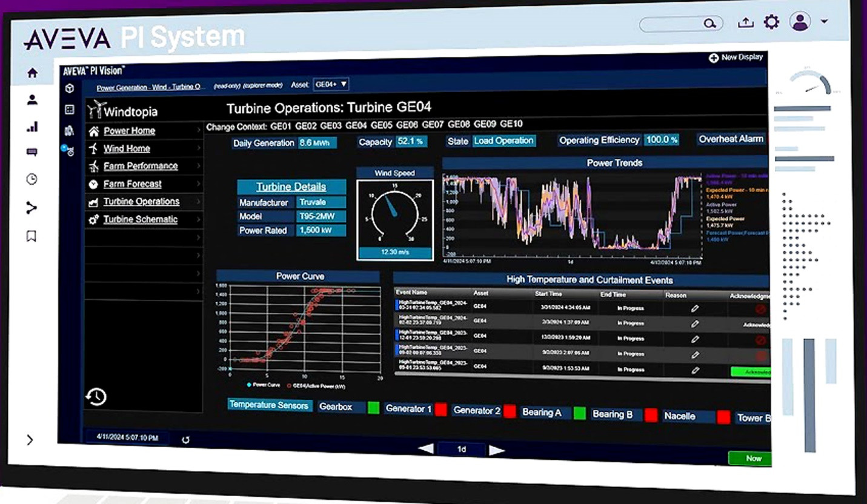Expand the chevron on the Farm Forecast row
The height and width of the screenshot is (504, 867).
[198, 184]
